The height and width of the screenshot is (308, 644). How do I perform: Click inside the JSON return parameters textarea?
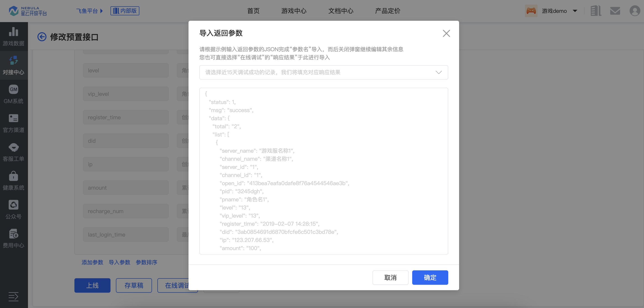[x=324, y=171]
